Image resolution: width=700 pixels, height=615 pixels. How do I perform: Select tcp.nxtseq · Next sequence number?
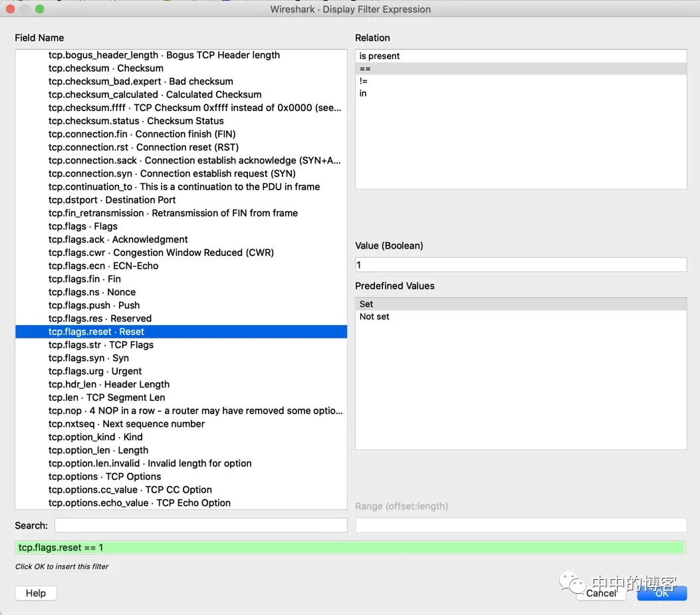(181, 424)
